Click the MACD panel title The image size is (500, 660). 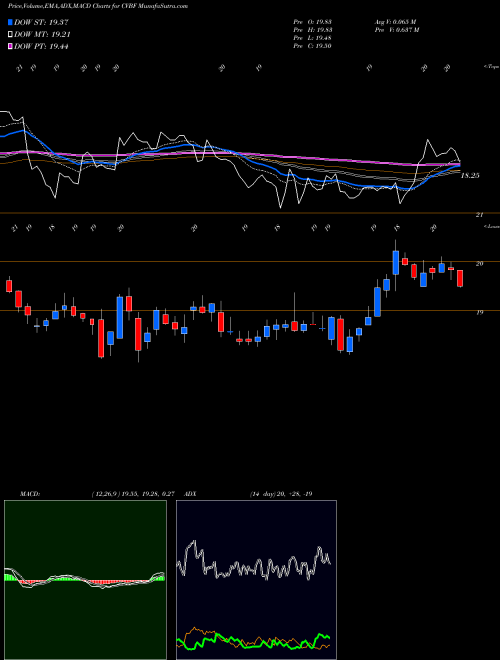[x=30, y=494]
